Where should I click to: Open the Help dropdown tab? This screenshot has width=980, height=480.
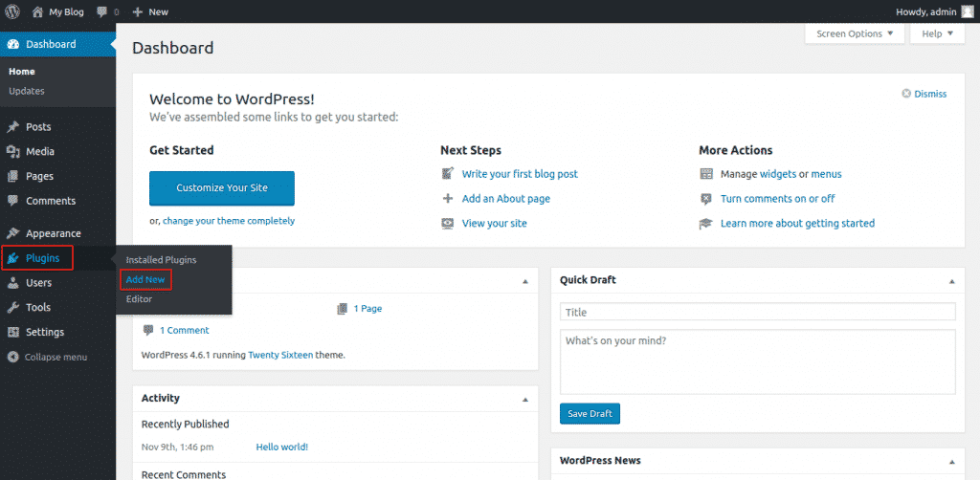(x=937, y=33)
